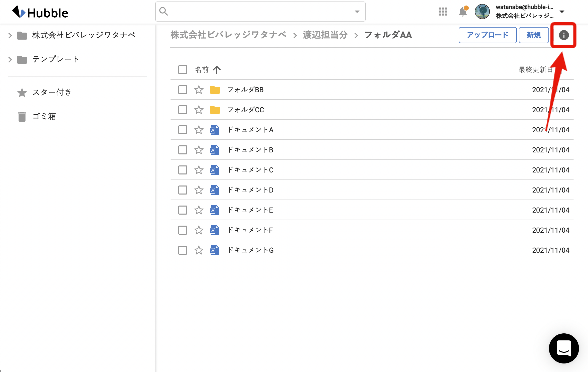Click the user avatar picture
Screen dimensions: 588x372
tap(482, 12)
